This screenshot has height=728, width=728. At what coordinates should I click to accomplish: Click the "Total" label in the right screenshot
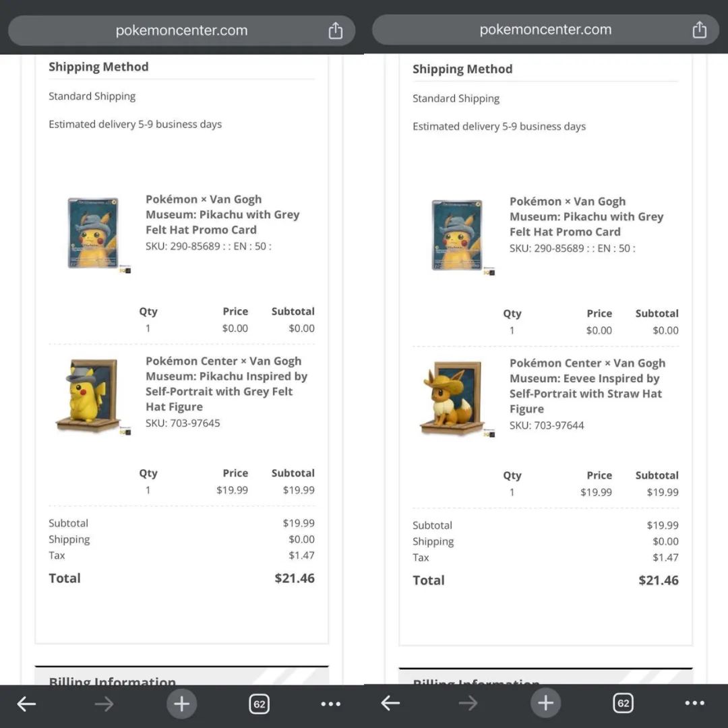[x=429, y=580]
